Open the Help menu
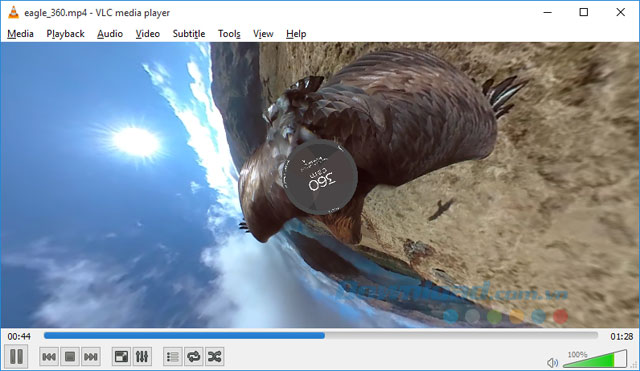The width and height of the screenshot is (640, 371). (x=296, y=34)
